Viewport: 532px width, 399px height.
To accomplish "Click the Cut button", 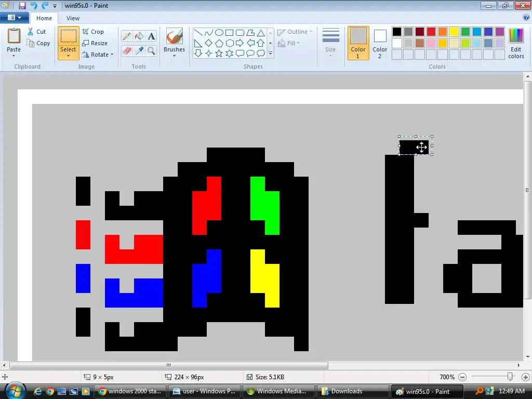I will [x=36, y=32].
